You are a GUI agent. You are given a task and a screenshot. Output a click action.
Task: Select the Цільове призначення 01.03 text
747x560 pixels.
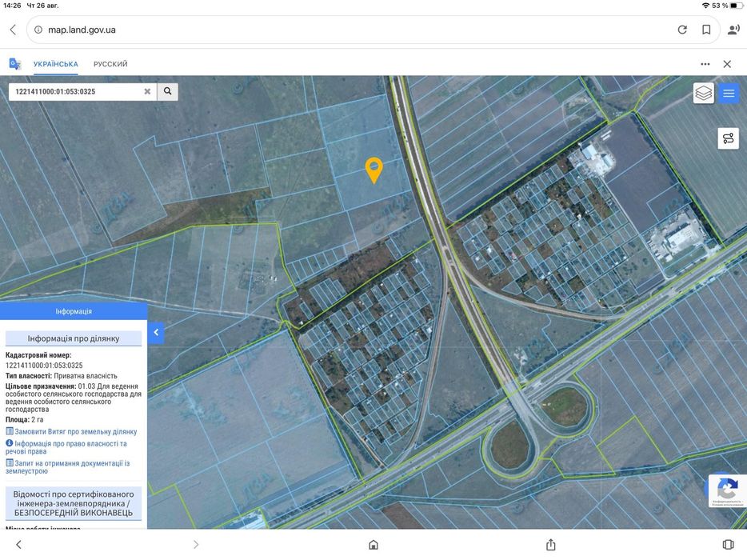tap(74, 398)
